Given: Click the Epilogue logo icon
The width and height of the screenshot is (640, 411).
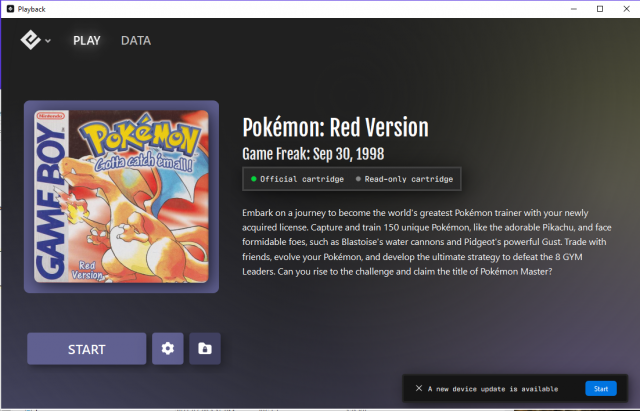Looking at the screenshot, I should coord(30,41).
